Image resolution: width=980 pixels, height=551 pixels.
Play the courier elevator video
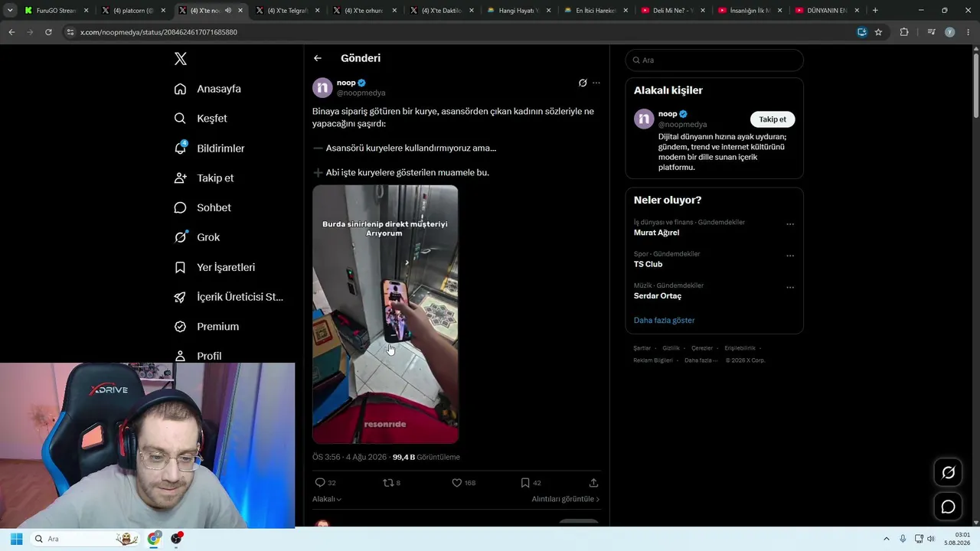(x=385, y=315)
